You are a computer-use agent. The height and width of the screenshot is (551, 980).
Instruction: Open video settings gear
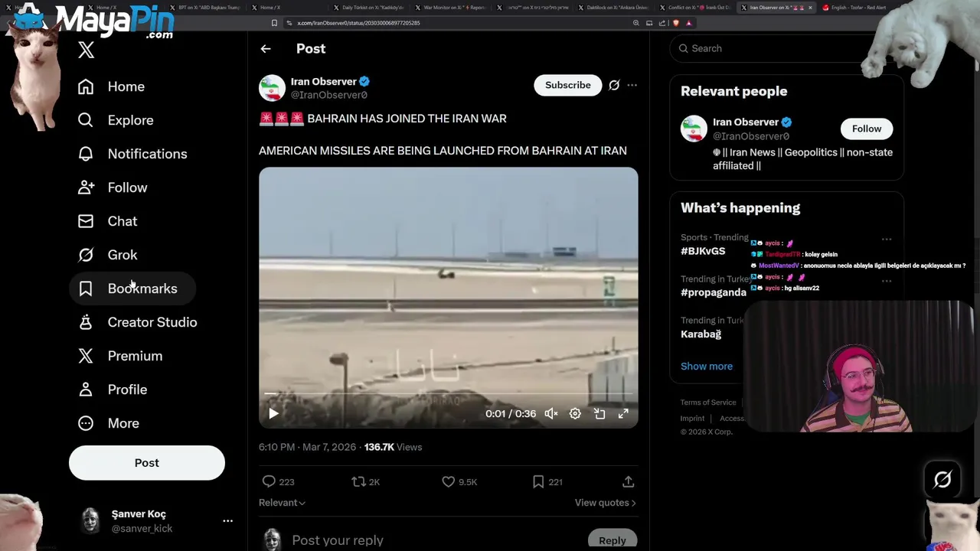tap(575, 413)
